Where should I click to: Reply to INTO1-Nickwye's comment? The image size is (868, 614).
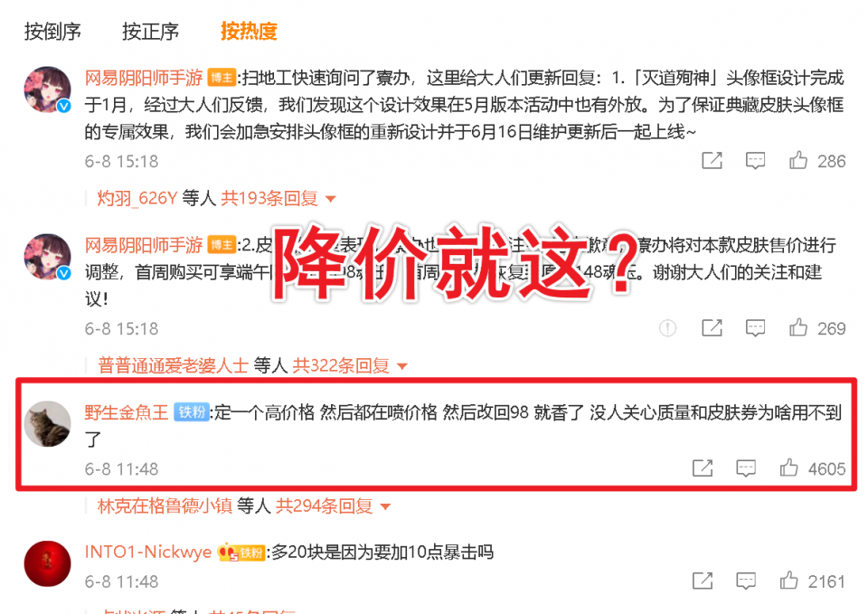coord(746,581)
